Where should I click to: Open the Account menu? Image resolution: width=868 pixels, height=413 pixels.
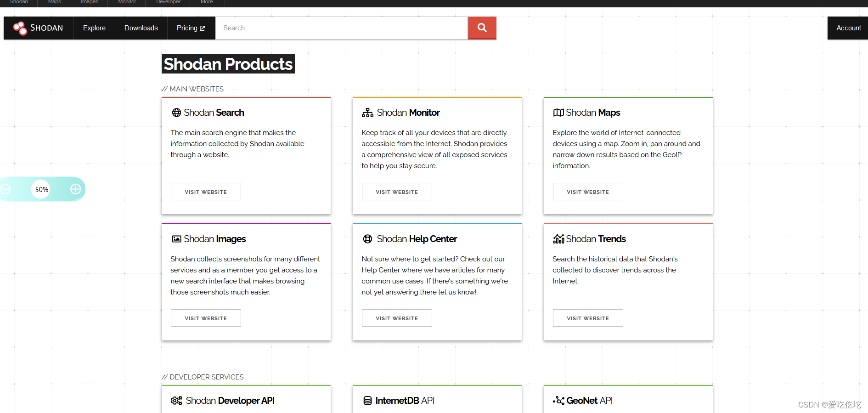pos(848,28)
